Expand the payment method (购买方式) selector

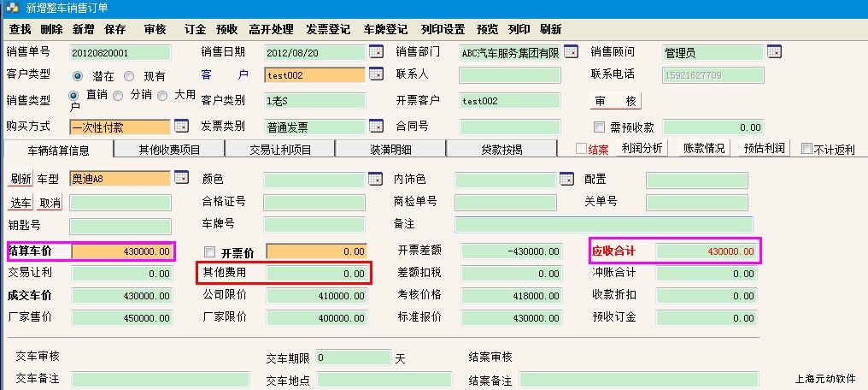click(180, 127)
